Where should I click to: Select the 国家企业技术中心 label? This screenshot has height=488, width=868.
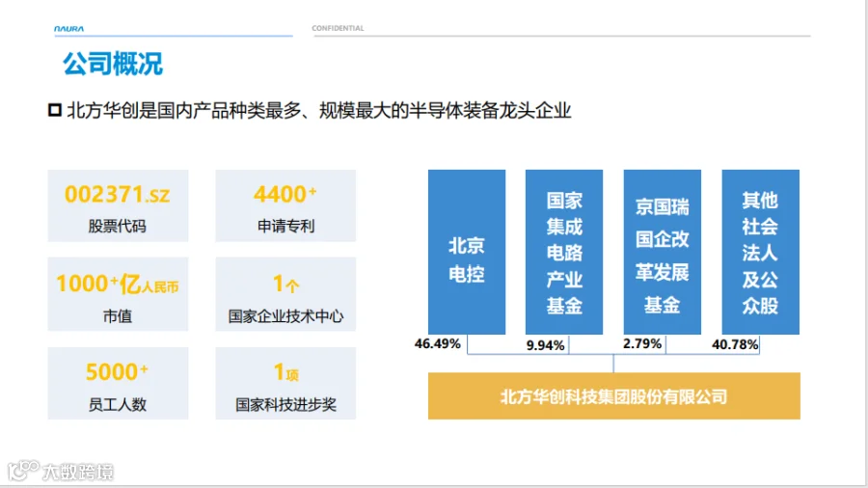[285, 316]
